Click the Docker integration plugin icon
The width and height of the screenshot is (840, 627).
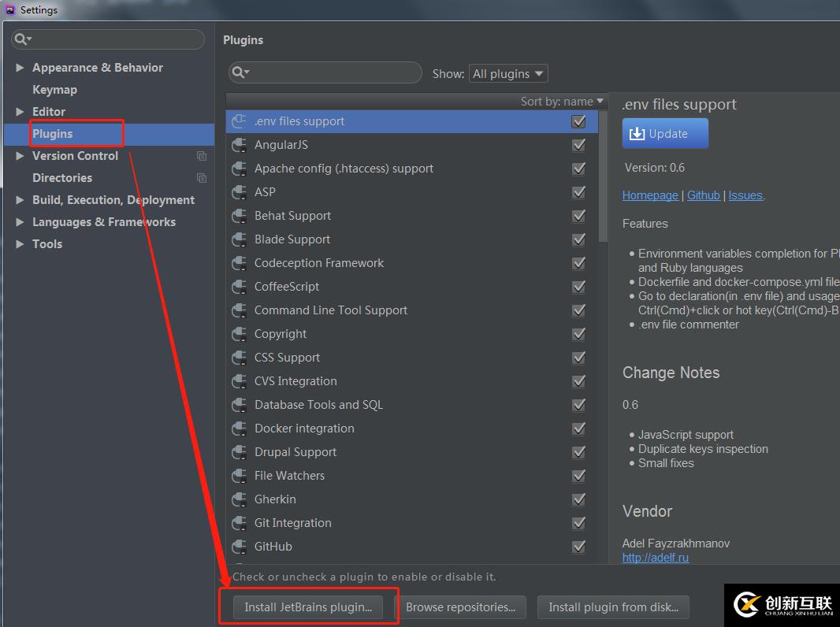click(x=239, y=429)
